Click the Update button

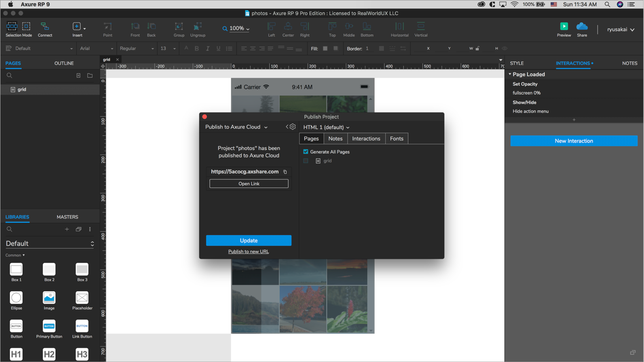(249, 240)
